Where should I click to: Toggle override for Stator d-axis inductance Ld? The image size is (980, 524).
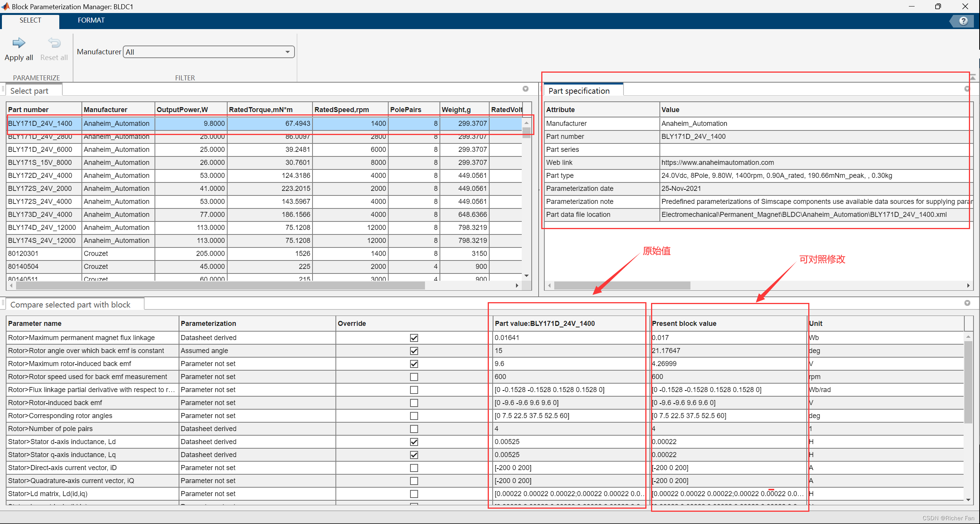tap(414, 442)
